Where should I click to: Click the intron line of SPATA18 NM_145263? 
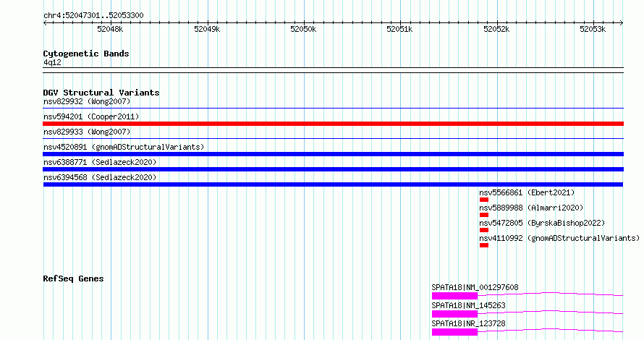(551, 311)
